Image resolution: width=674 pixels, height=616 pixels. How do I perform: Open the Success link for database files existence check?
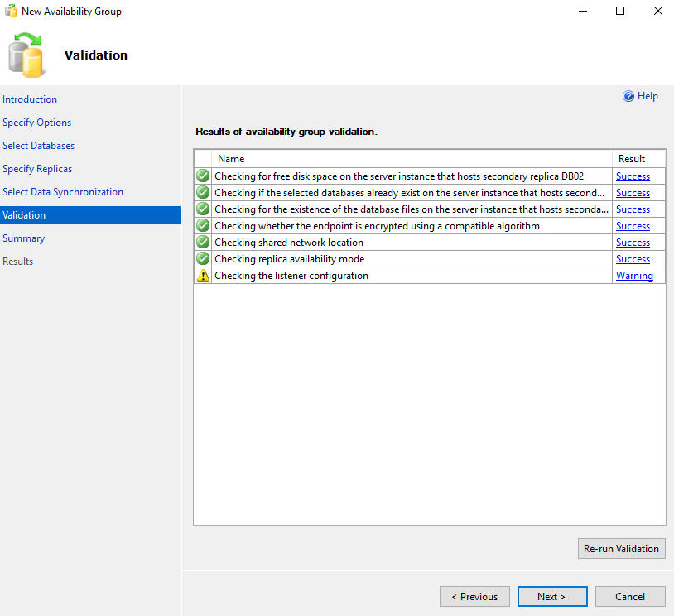point(633,209)
